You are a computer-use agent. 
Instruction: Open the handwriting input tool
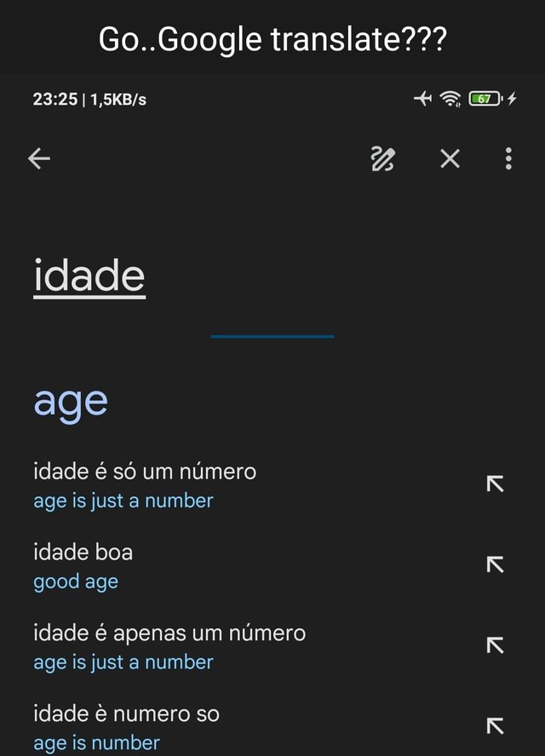(384, 159)
